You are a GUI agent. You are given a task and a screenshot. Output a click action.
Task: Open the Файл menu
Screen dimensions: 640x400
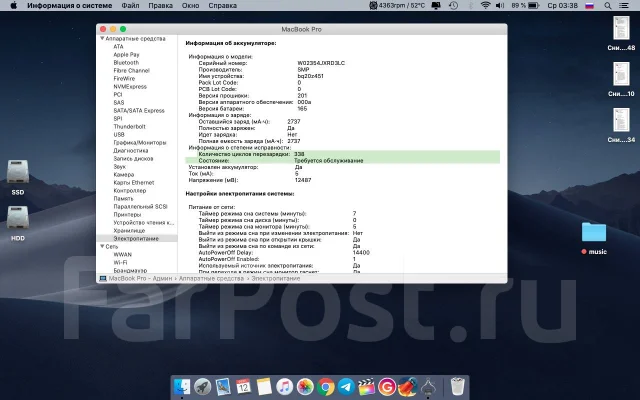(x=130, y=5)
